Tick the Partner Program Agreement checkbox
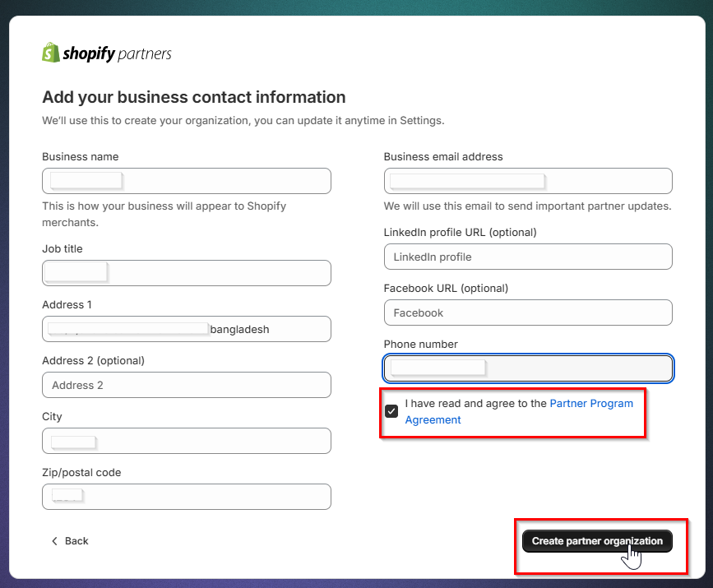 click(x=391, y=411)
